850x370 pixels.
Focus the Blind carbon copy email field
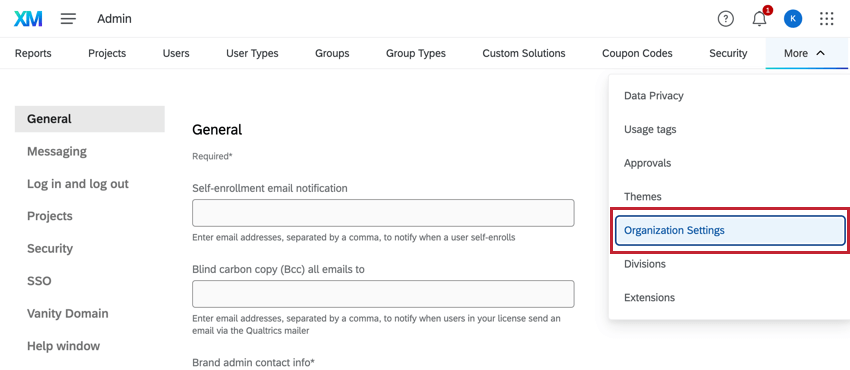(383, 294)
